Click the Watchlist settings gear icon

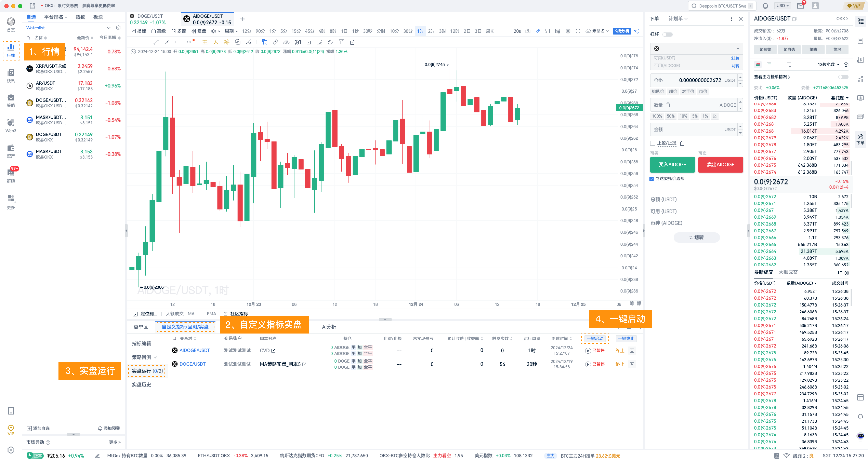point(118,28)
